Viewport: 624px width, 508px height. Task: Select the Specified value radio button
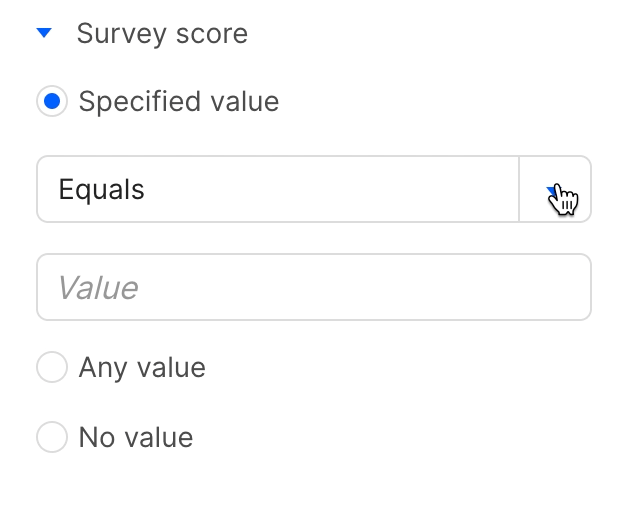(52, 101)
